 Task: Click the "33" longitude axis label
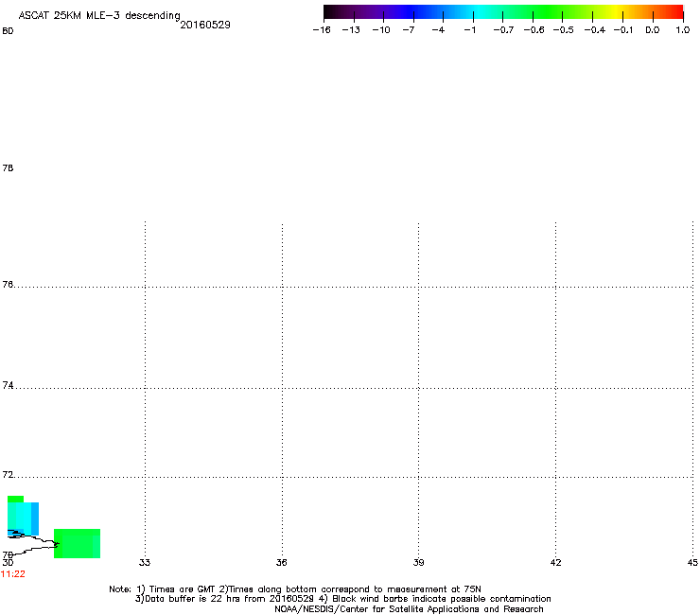pyautogui.click(x=145, y=563)
